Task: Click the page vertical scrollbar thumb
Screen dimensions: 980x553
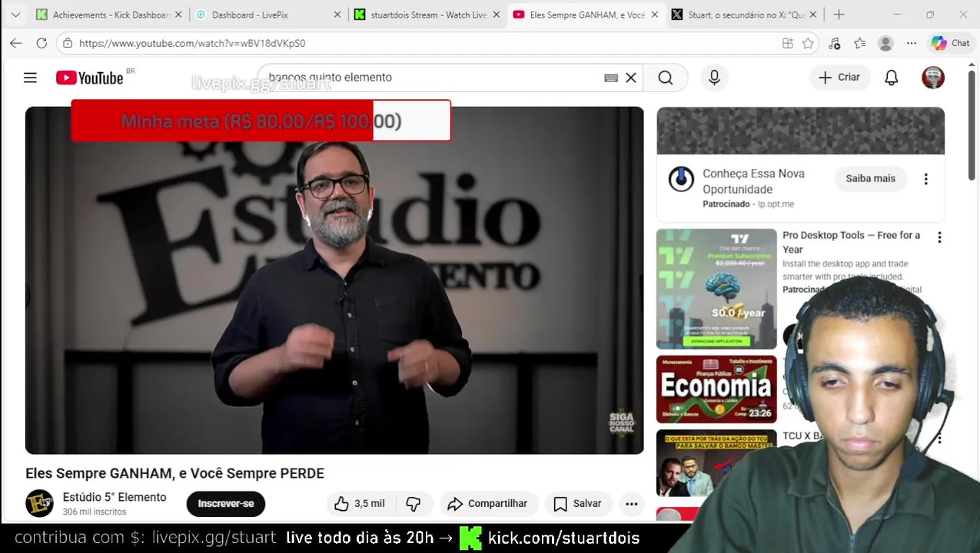Action: (972, 127)
